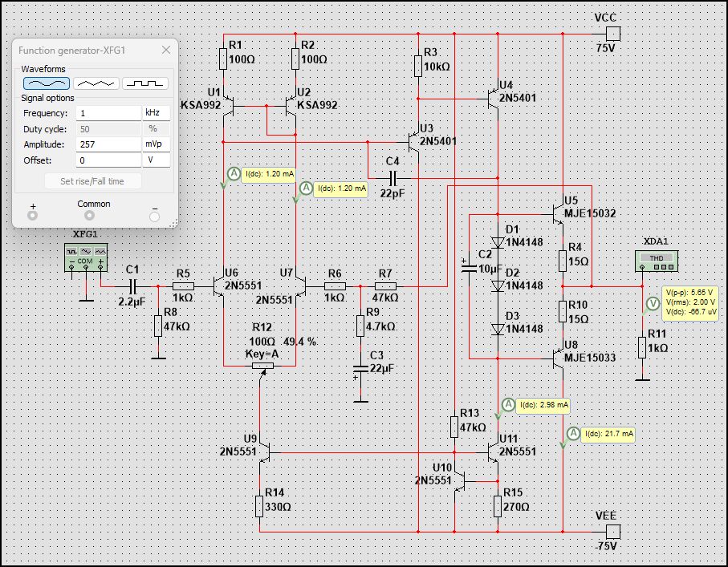Click the minus output terminal
This screenshot has height=567, width=728.
pos(155,217)
